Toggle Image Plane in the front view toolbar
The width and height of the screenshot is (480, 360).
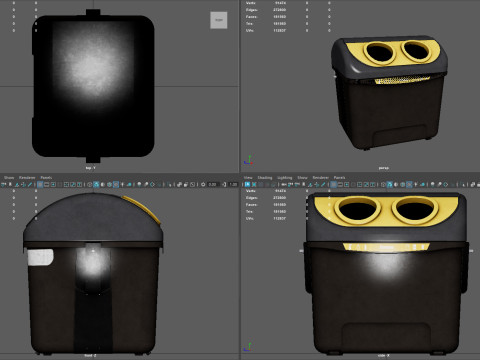17,184
